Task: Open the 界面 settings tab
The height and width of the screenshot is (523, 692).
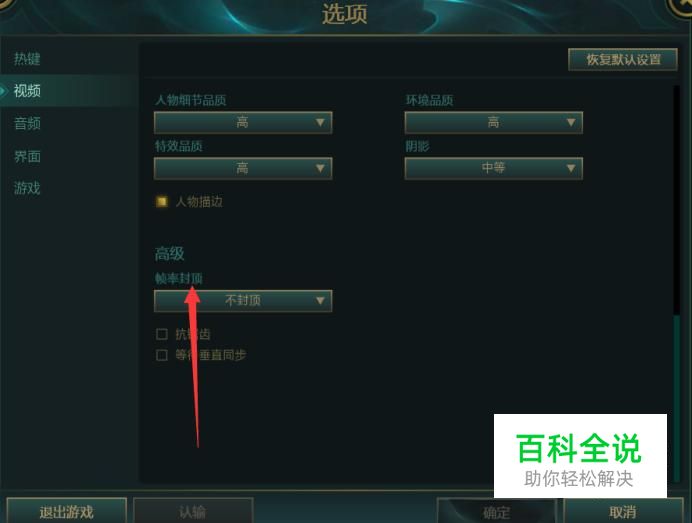Action: point(27,156)
